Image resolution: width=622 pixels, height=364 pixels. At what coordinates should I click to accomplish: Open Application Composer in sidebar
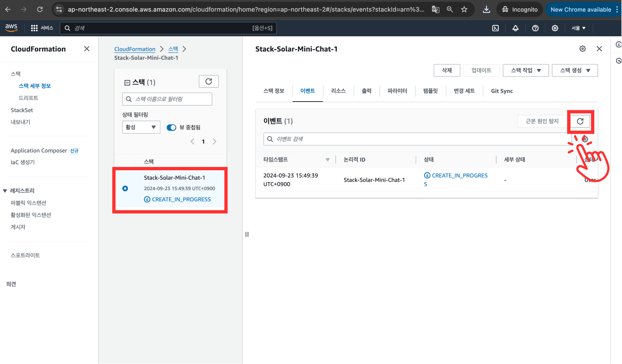coord(39,151)
